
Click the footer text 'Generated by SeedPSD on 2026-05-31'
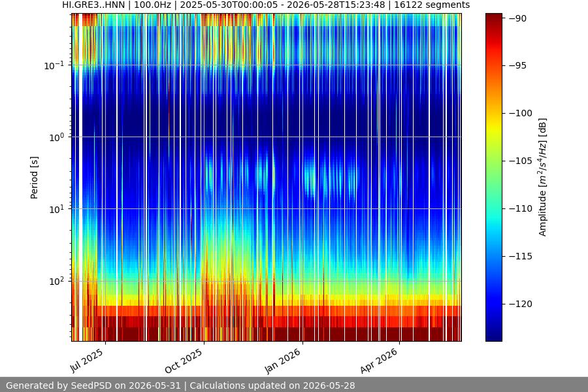(93, 385)
